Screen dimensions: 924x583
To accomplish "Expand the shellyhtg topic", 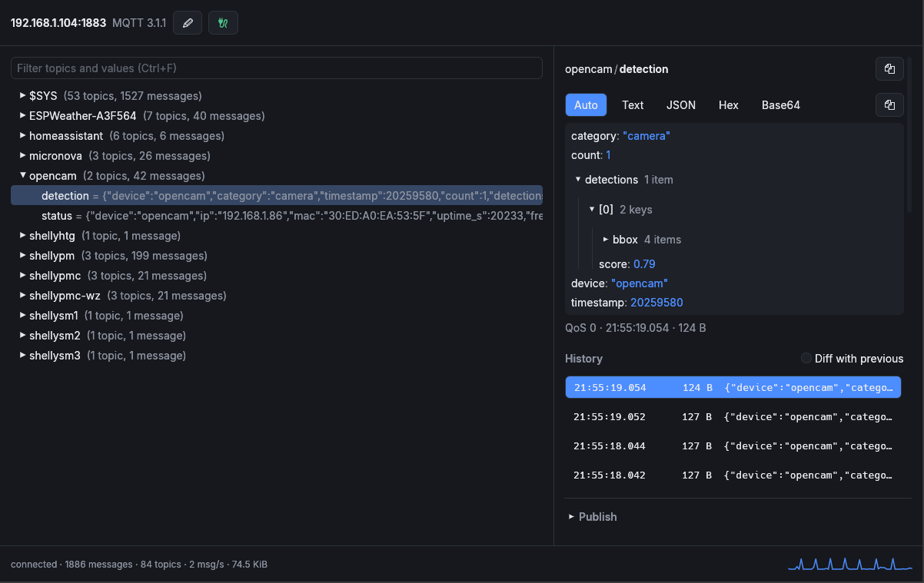I will (23, 236).
